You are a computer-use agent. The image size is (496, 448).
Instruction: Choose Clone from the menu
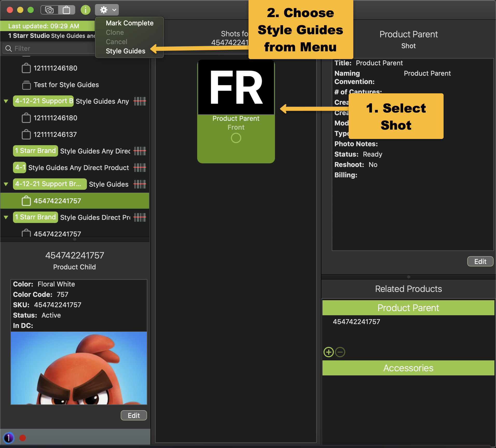click(x=115, y=32)
